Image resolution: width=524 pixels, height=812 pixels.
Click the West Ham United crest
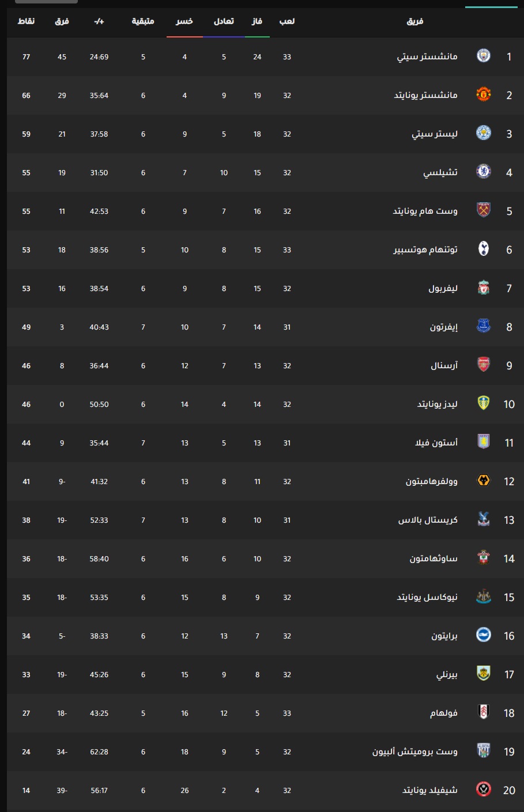point(484,210)
